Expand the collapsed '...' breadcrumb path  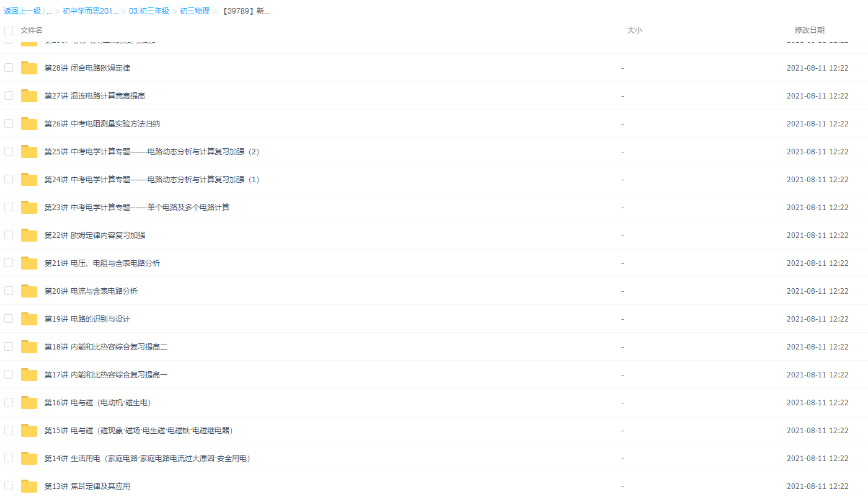(x=49, y=11)
